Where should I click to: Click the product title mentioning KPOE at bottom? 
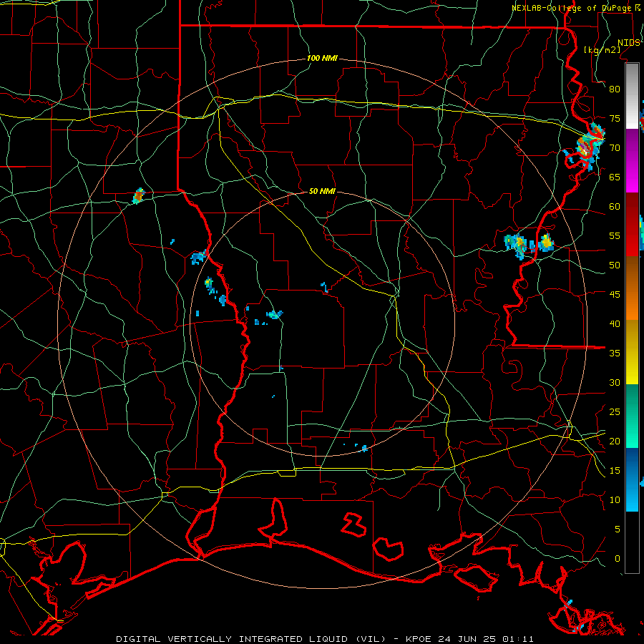(325, 639)
